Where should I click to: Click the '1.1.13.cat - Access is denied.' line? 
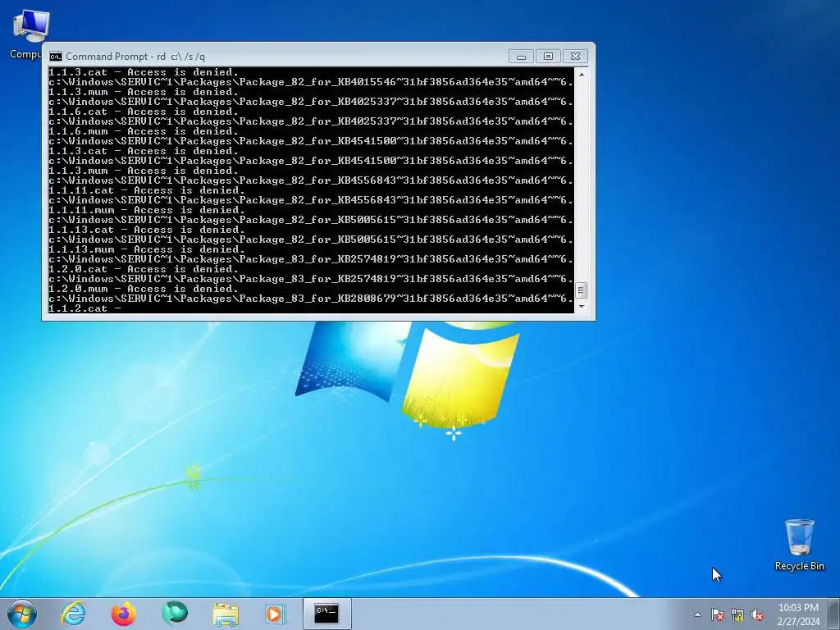click(x=147, y=230)
